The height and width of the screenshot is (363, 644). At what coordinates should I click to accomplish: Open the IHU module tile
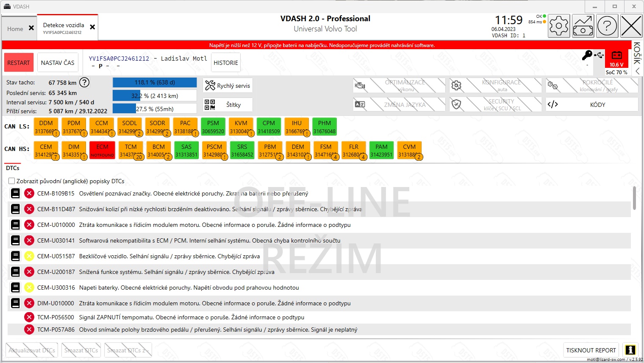[297, 127]
